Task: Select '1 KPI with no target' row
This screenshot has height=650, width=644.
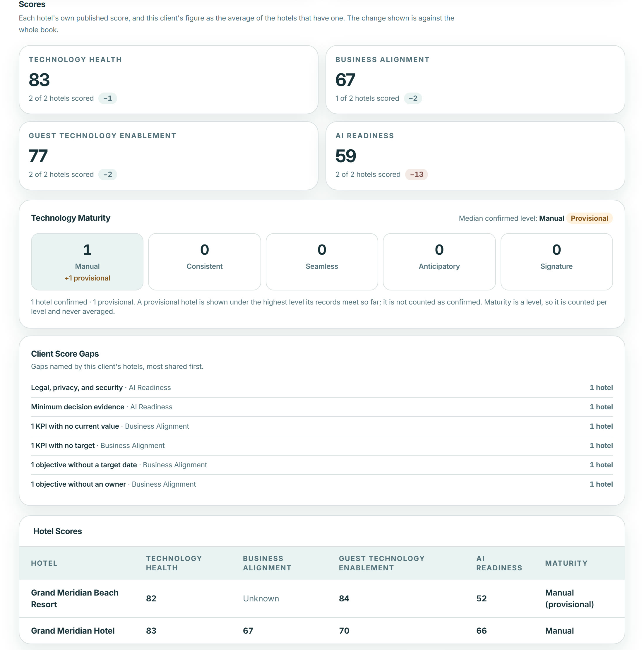Action: point(322,446)
